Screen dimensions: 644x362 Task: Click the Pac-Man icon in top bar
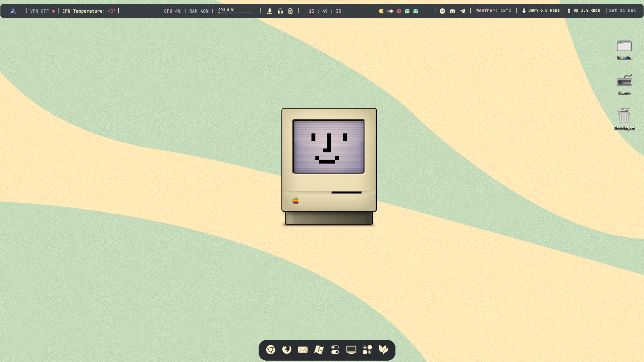coord(381,11)
